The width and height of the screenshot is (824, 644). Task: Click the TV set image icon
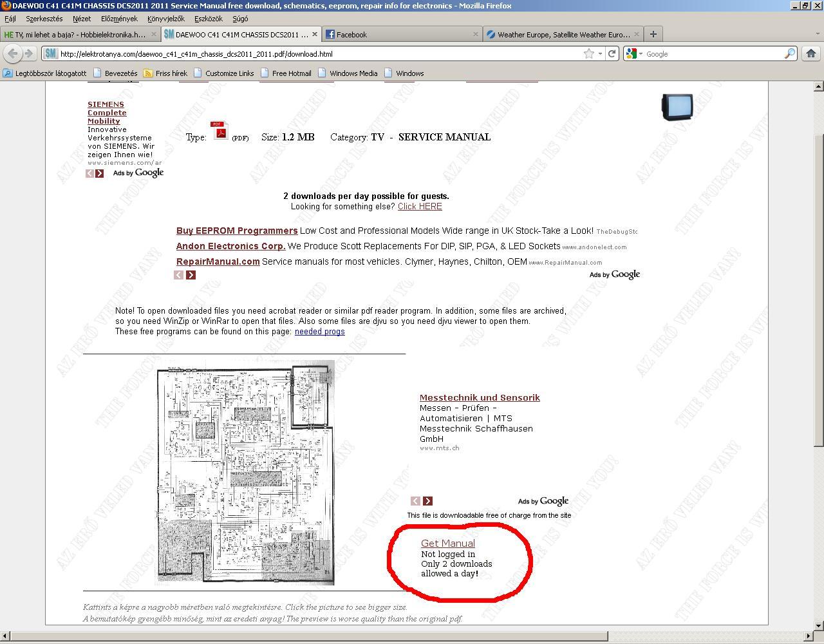(x=677, y=107)
